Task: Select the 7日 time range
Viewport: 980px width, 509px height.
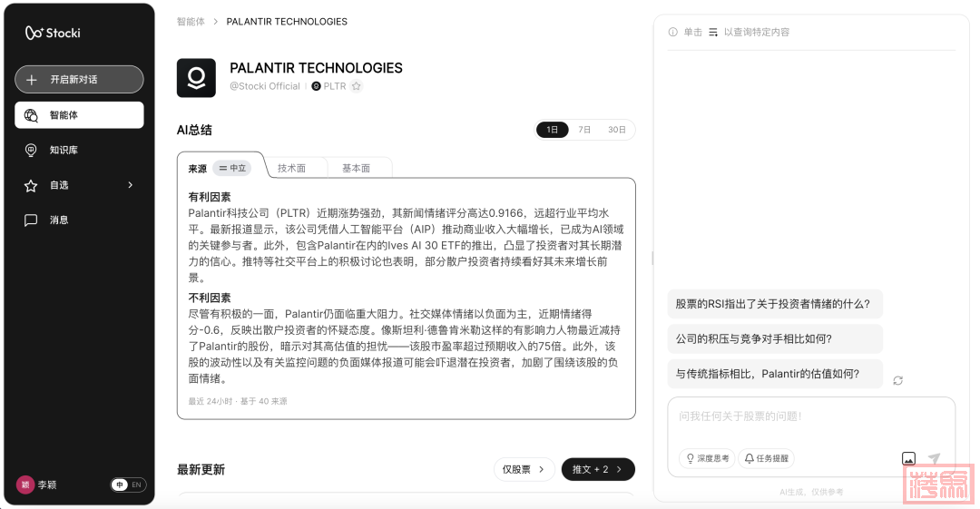Action: 584,130
